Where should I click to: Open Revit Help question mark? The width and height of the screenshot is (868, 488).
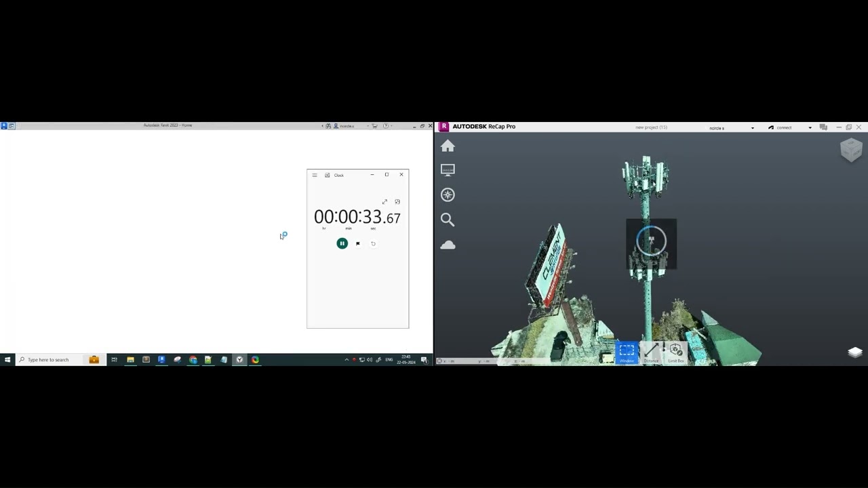(386, 125)
